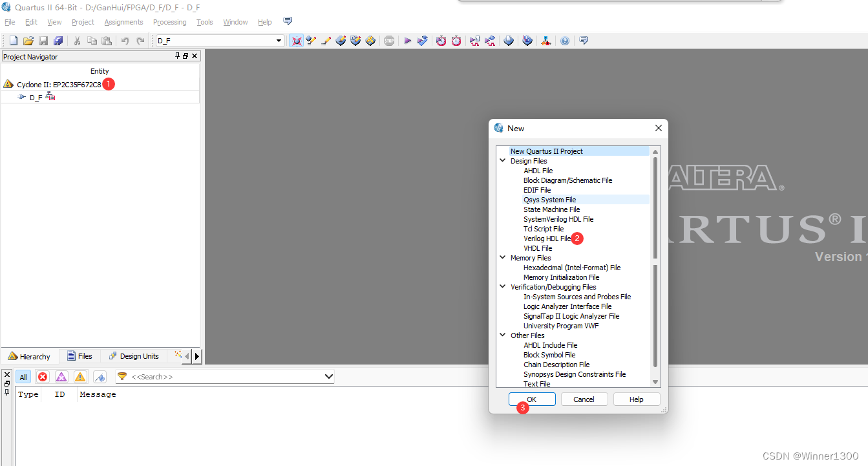Screen dimensions: 868x466
Task: Click the message Search input field
Action: tap(226, 376)
